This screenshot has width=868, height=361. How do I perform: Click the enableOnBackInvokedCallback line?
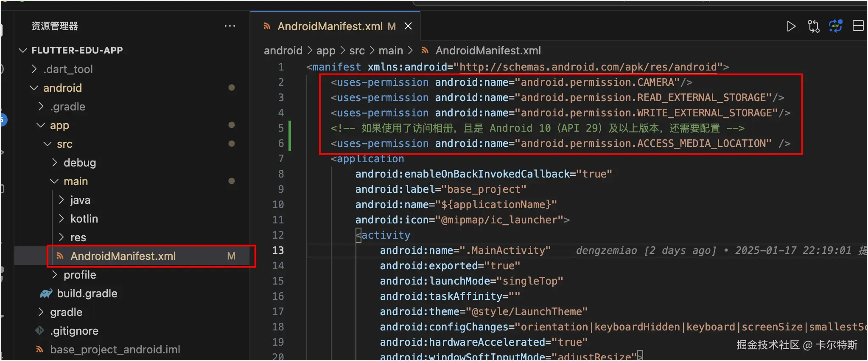click(484, 174)
